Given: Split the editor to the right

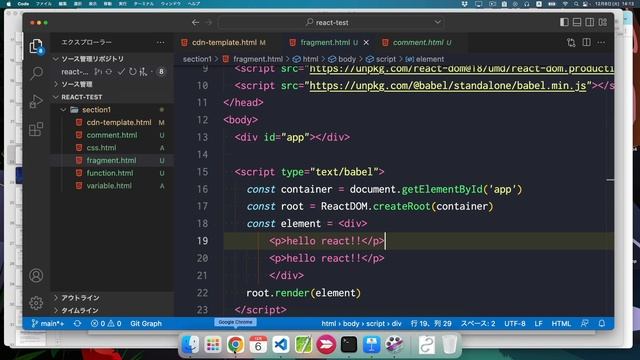Looking at the screenshot, I should tap(587, 42).
